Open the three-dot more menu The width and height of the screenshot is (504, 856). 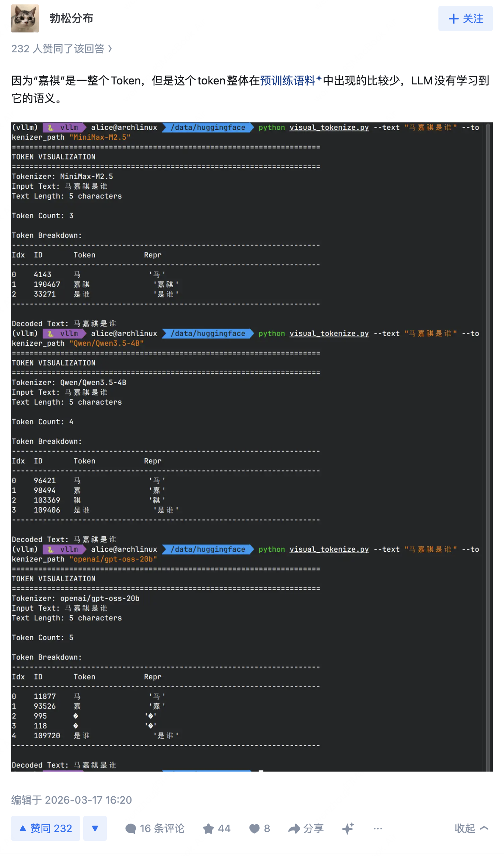(378, 828)
